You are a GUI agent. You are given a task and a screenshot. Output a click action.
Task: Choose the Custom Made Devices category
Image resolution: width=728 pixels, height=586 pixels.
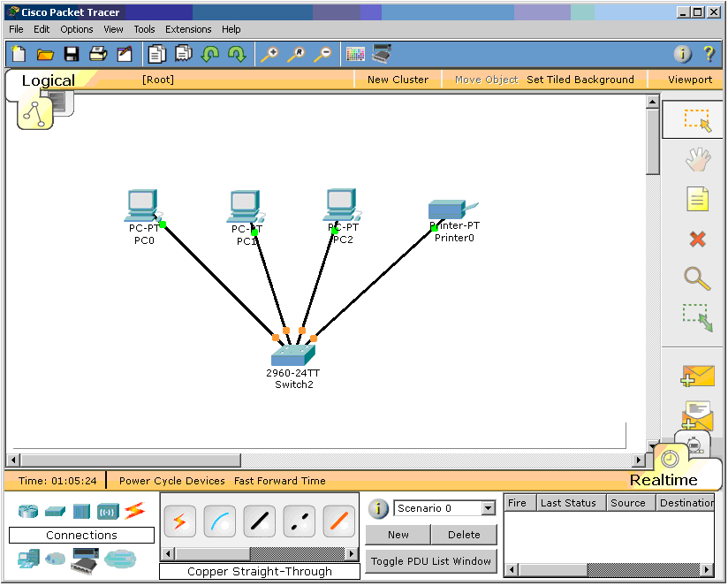click(x=85, y=561)
